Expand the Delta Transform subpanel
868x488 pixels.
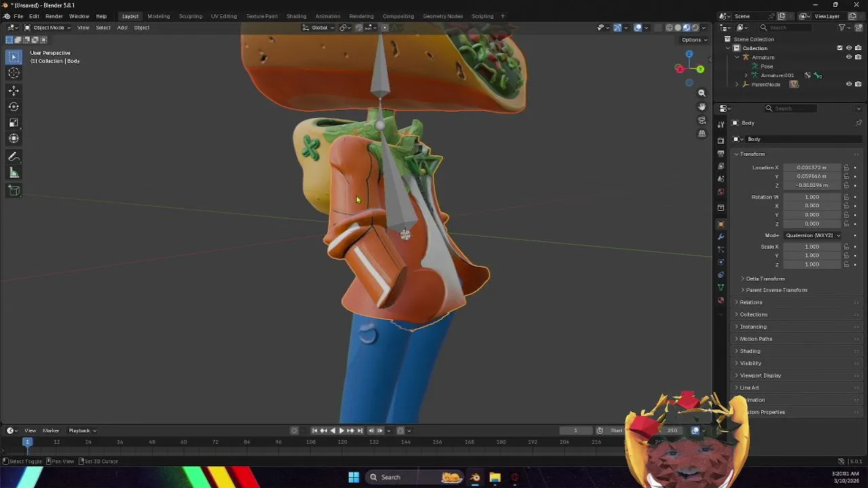tap(765, 279)
